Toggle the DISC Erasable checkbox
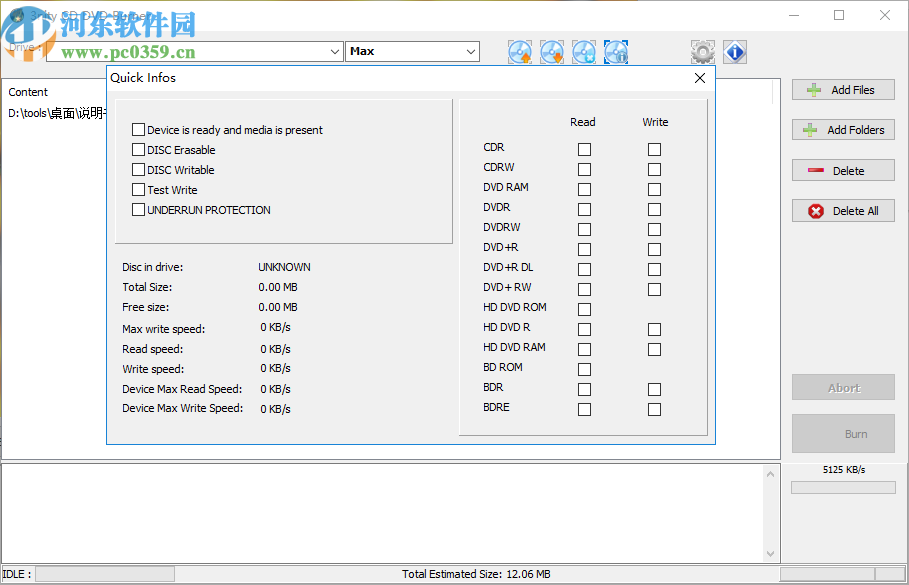Viewport: 909px width, 585px height. click(x=138, y=150)
